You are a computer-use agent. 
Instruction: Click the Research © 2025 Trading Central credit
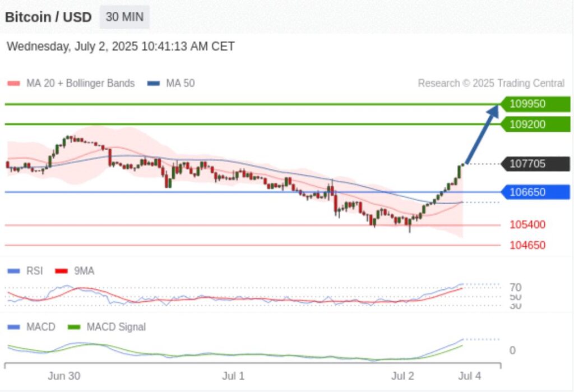tap(491, 84)
